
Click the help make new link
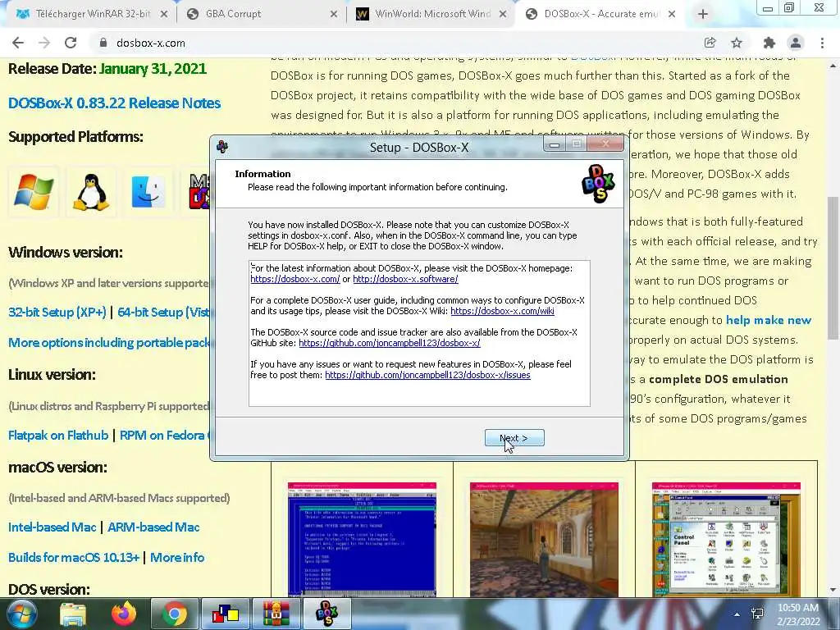(768, 320)
